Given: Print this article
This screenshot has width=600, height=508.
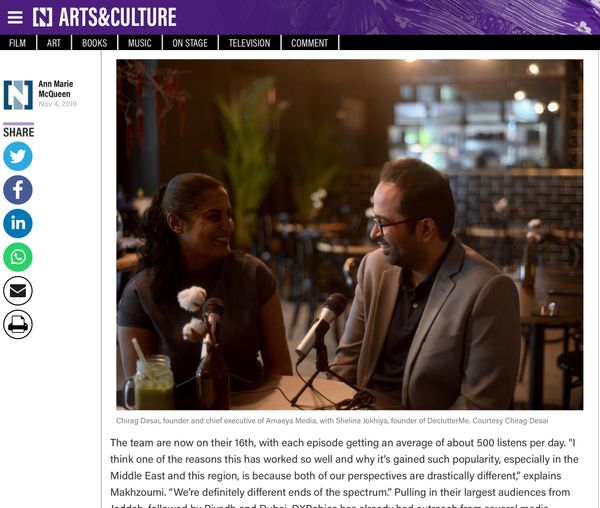Looking at the screenshot, I should tap(18, 324).
